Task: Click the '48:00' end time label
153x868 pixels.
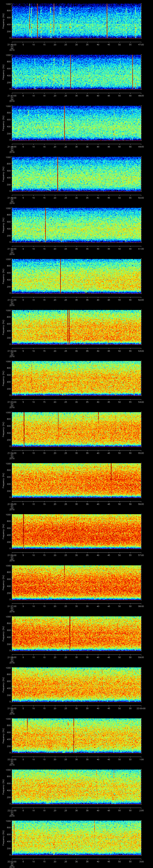Action: point(141,96)
